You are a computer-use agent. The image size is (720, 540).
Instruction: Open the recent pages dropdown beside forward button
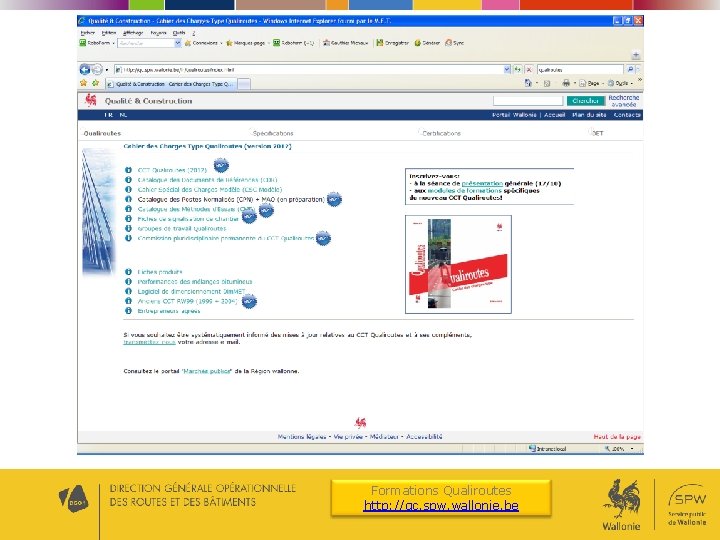[107, 70]
